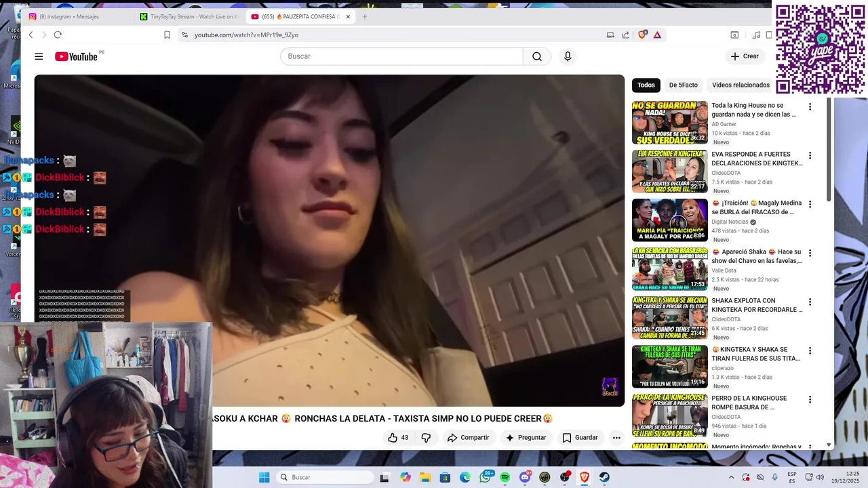Open the Windows Start menu
The height and width of the screenshot is (488, 868).
tap(264, 477)
